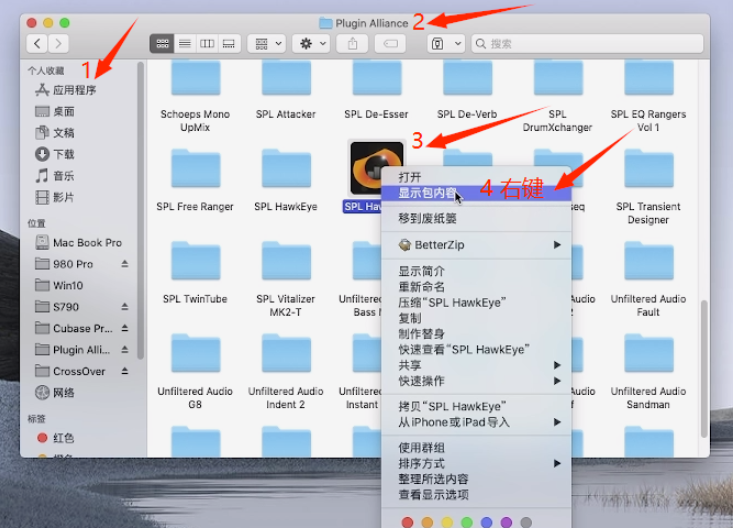Choose 压缩“SPL HawkEye” menu item
The image size is (733, 528).
[476, 303]
